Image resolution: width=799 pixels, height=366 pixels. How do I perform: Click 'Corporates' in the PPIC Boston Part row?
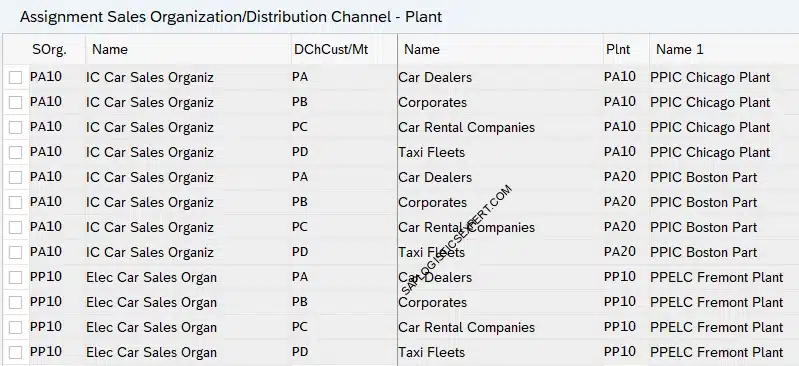[x=433, y=202]
